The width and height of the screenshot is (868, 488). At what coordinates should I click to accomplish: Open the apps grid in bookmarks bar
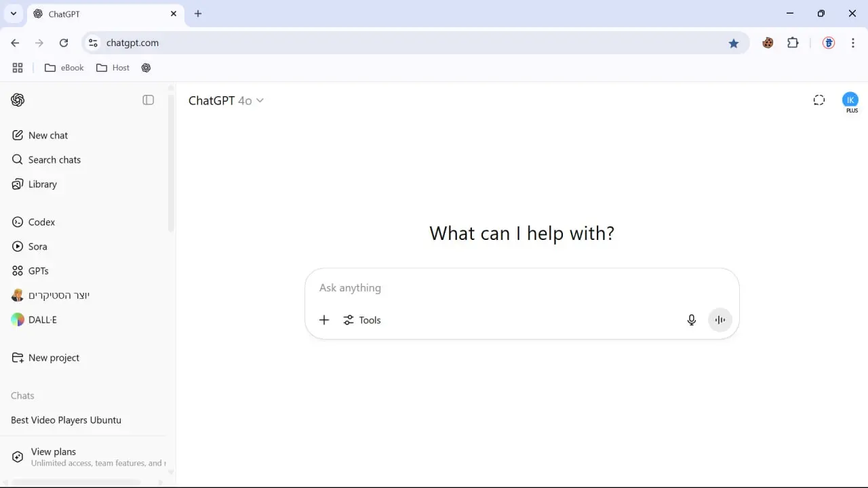[18, 68]
